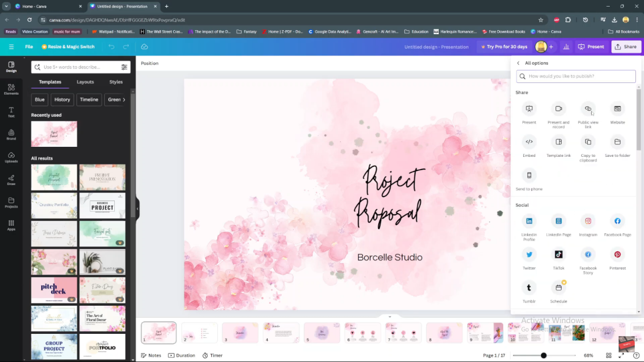Share to Tumblr
This screenshot has height=362, width=644.
[x=529, y=293]
